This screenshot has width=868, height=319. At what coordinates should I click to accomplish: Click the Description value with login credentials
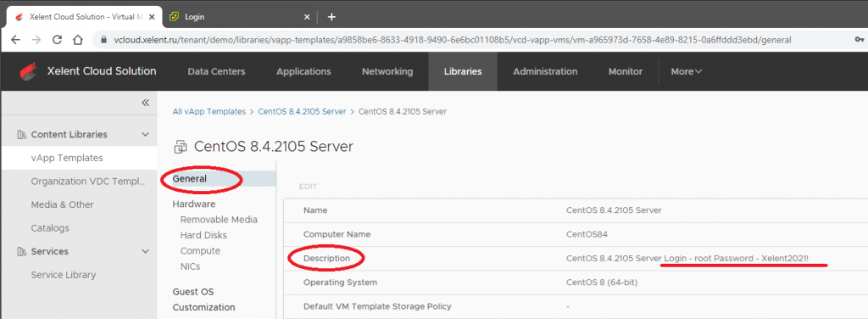pos(687,259)
